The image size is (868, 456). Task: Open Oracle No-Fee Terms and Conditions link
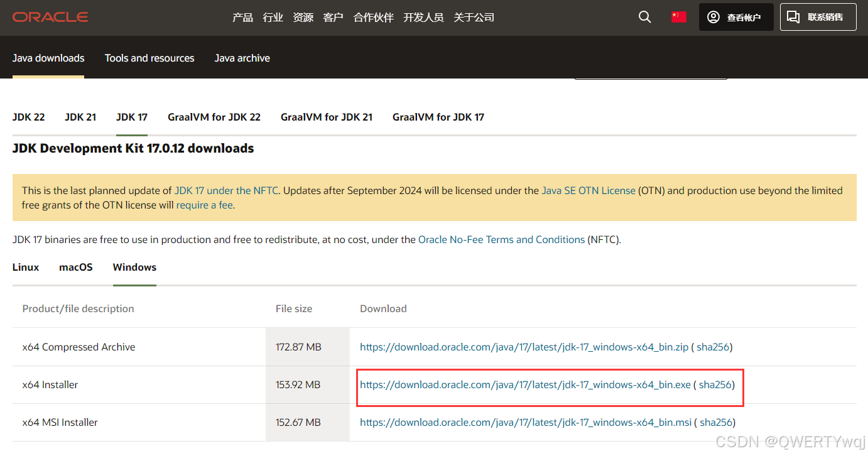point(501,239)
